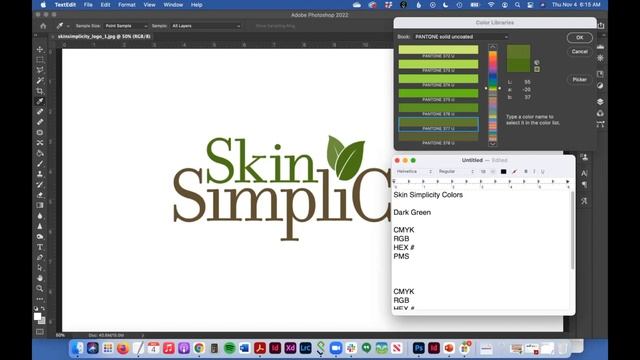Open the Window menu
This screenshot has width=640, height=360.
[173, 5]
